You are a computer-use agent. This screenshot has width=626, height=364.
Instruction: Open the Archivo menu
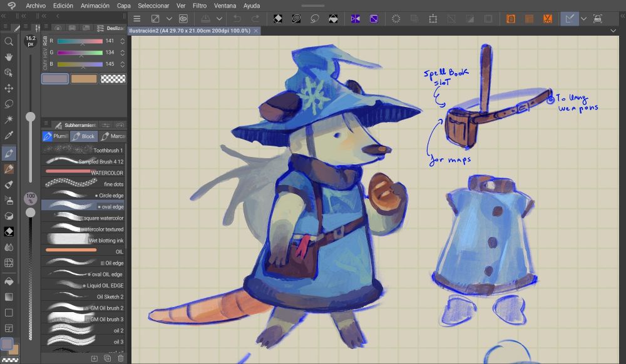coord(36,6)
